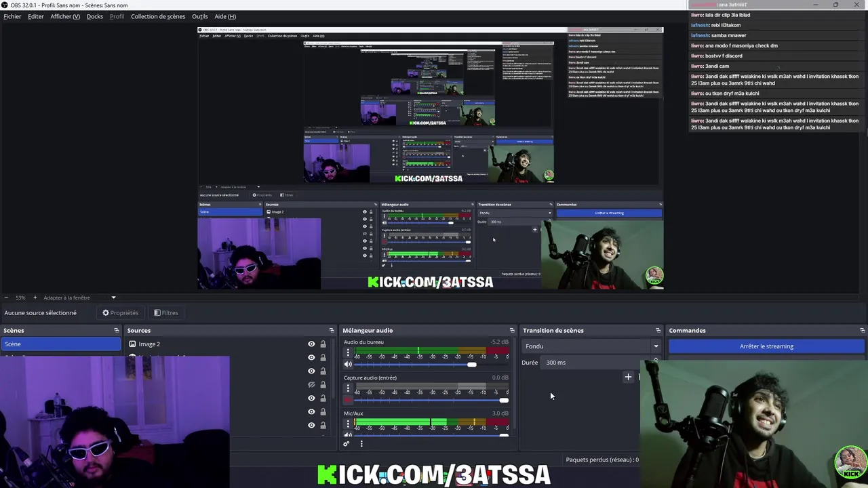This screenshot has height=488, width=868.
Task: Click the image-source icon left of Image 2
Action: coord(133,344)
